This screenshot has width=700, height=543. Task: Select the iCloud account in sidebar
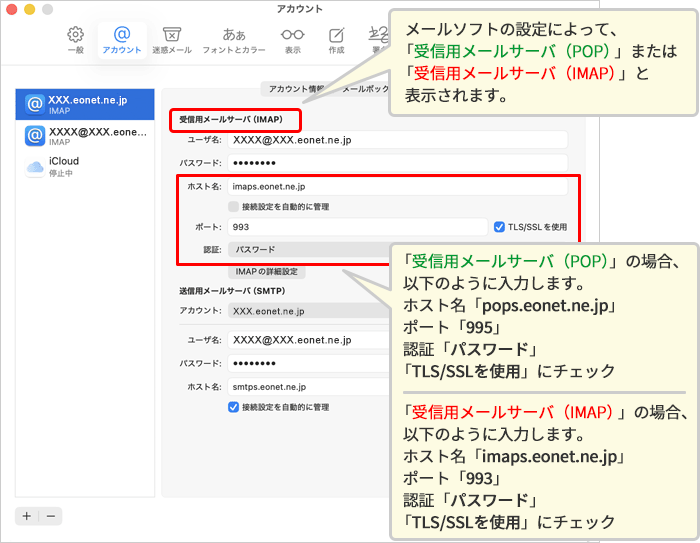click(x=86, y=167)
